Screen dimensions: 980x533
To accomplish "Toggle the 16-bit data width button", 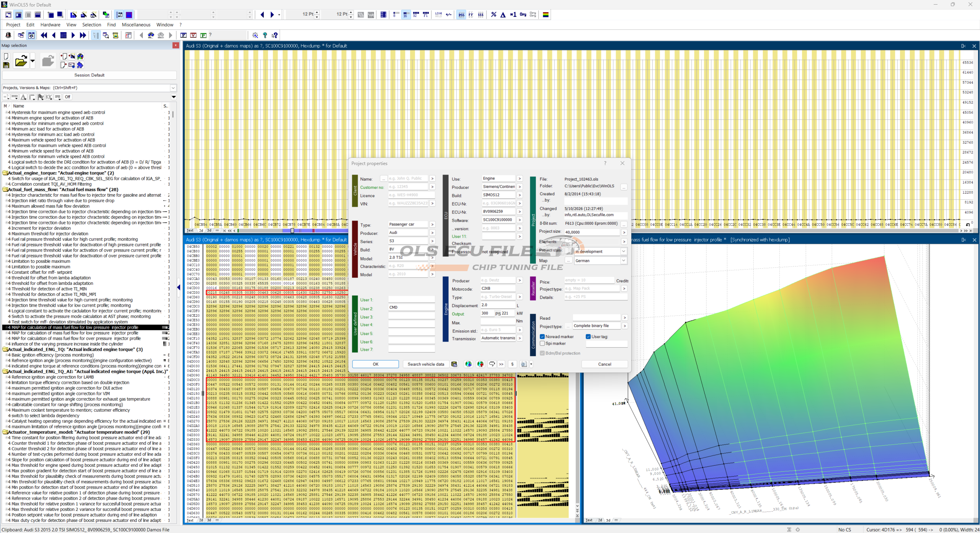I will click(405, 15).
